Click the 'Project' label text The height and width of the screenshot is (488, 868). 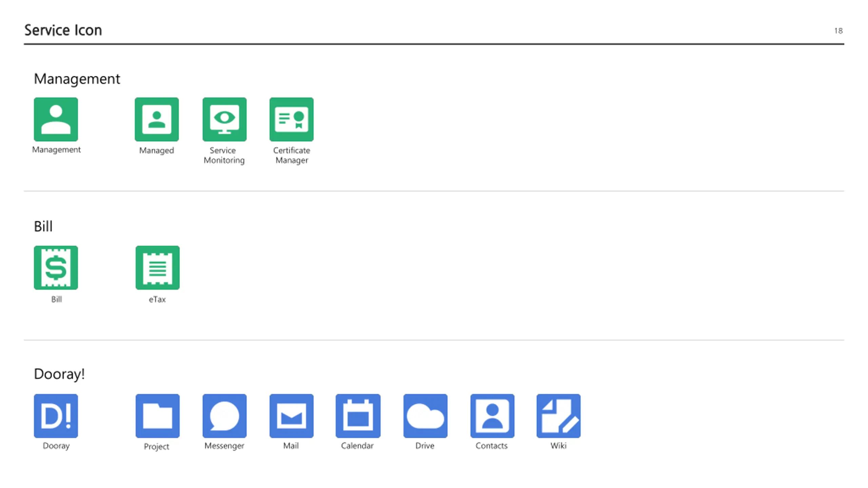click(x=156, y=447)
